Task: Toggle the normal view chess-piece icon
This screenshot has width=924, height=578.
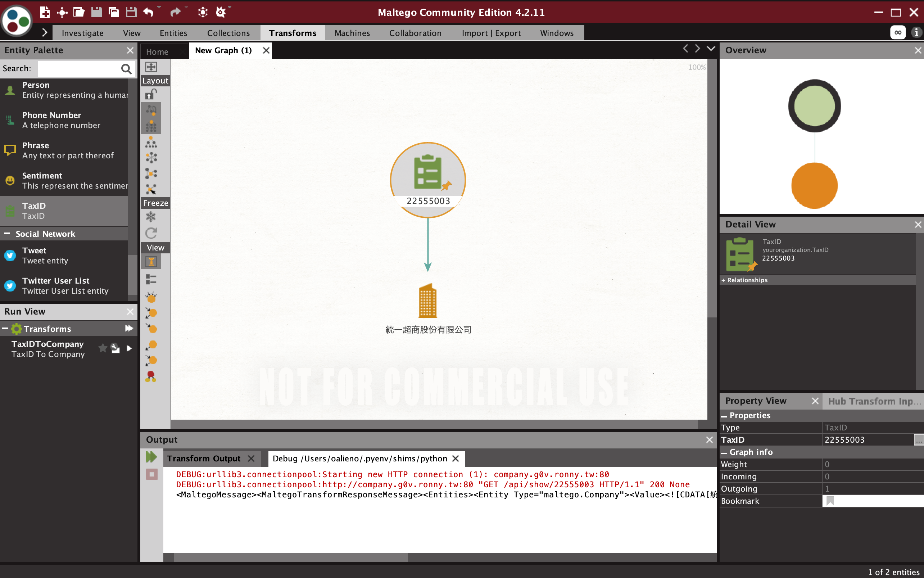Action: point(151,262)
